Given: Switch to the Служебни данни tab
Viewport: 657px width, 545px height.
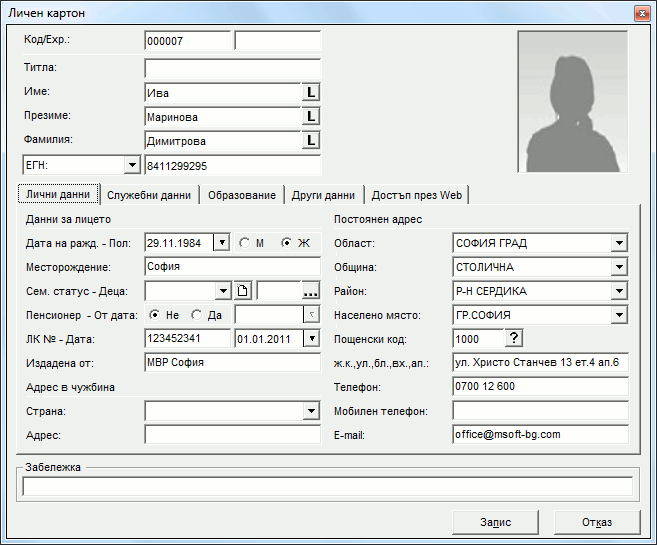Looking at the screenshot, I should [149, 195].
